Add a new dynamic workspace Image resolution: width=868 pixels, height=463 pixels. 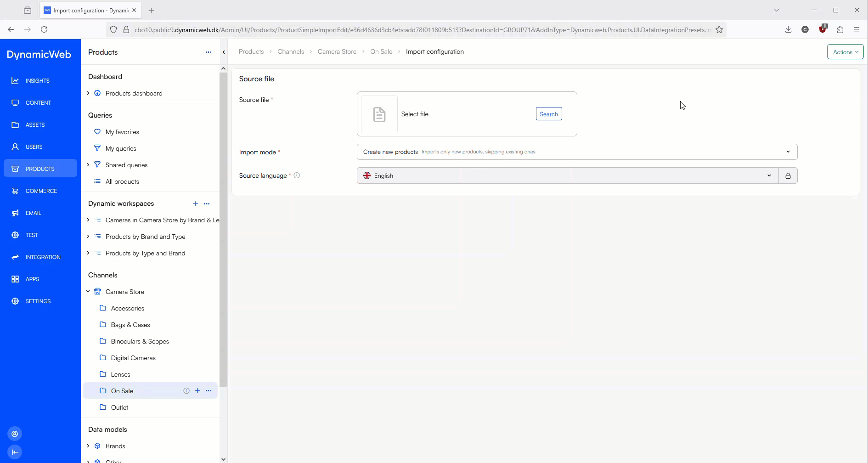(x=195, y=204)
